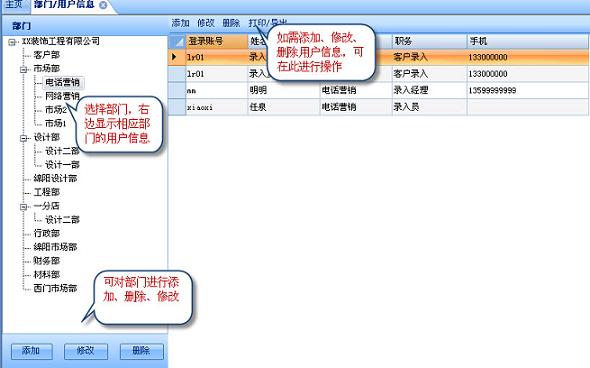This screenshot has height=368, width=590.
Task: Click the department 添加 button
Action: coord(32,351)
